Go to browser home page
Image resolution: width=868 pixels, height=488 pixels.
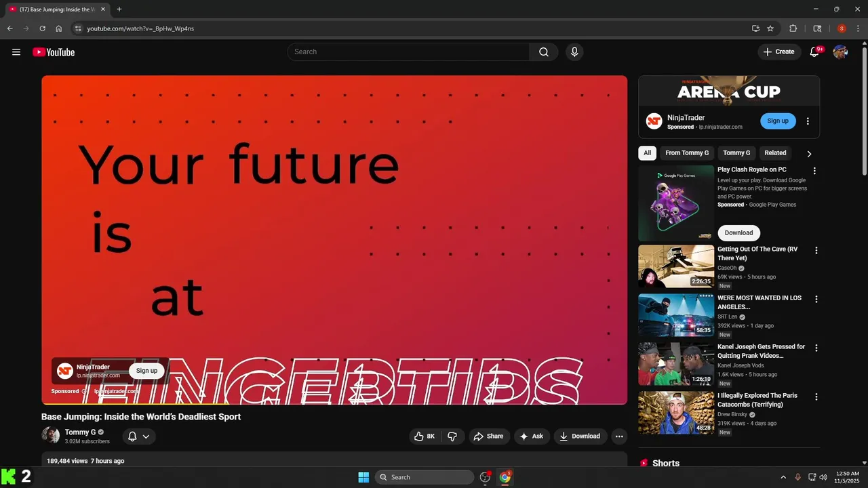59,28
